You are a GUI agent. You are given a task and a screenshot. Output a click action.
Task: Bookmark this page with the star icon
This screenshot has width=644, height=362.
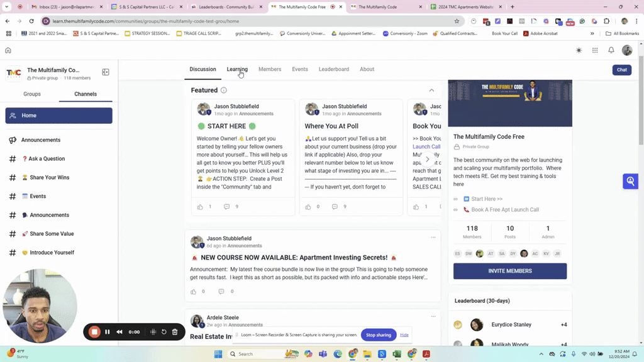pyautogui.click(x=457, y=21)
